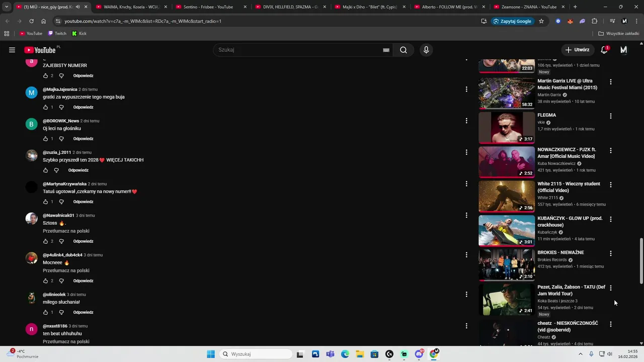Dislike the comment by @BOROWIK_News
The height and width of the screenshot is (362, 644).
[61, 139]
